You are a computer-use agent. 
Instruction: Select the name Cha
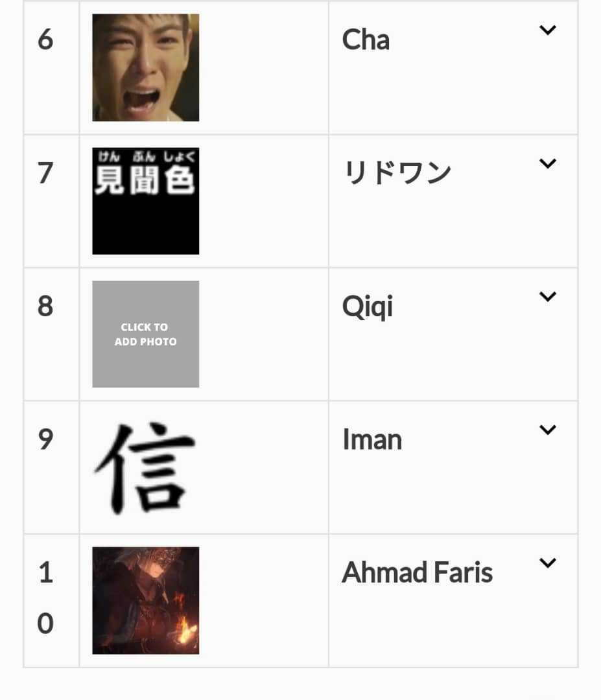[366, 40]
